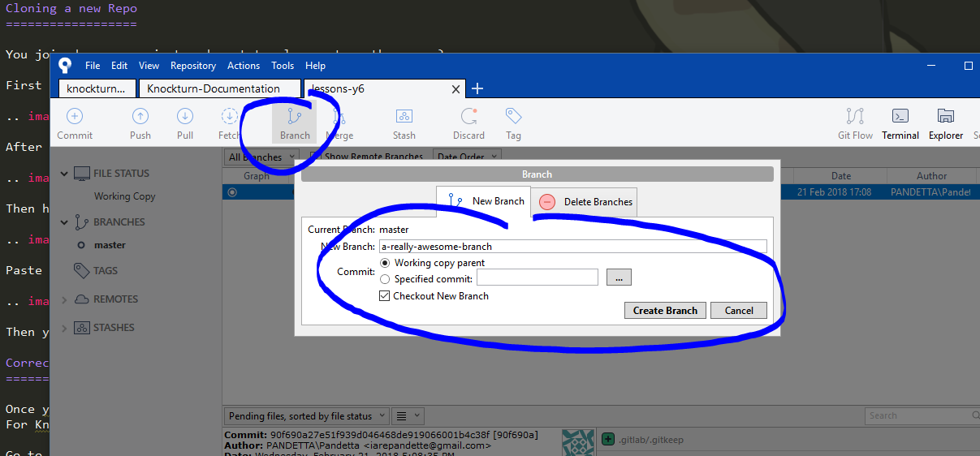
Task: Click the commit author avatar
Action: 578,443
